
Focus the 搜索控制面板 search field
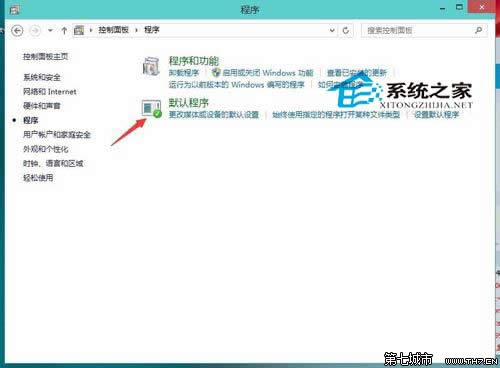[x=424, y=30]
